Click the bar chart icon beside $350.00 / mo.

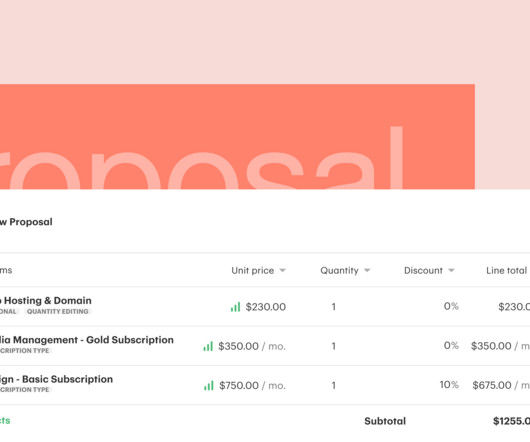(x=208, y=346)
